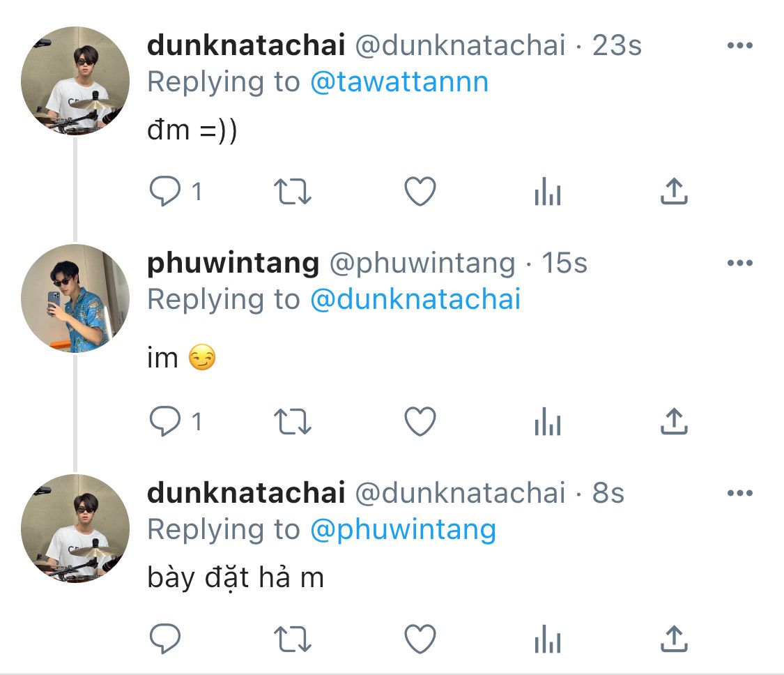Reply to the 'đm =))' tweet
Image resolution: width=784 pixels, height=675 pixels.
coord(165,192)
